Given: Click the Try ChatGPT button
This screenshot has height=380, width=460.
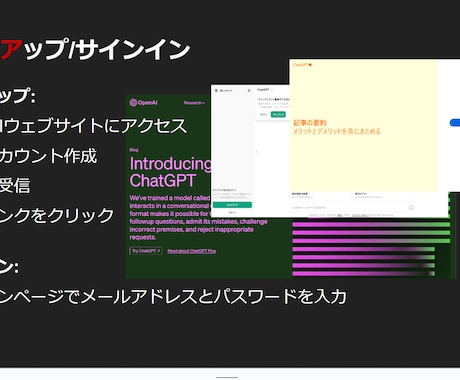Looking at the screenshot, I should click(146, 251).
